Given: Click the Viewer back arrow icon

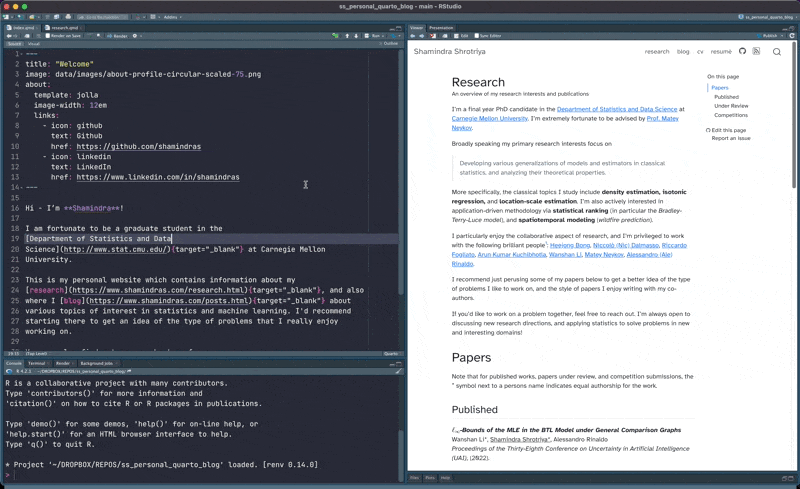Looking at the screenshot, I should (x=413, y=36).
